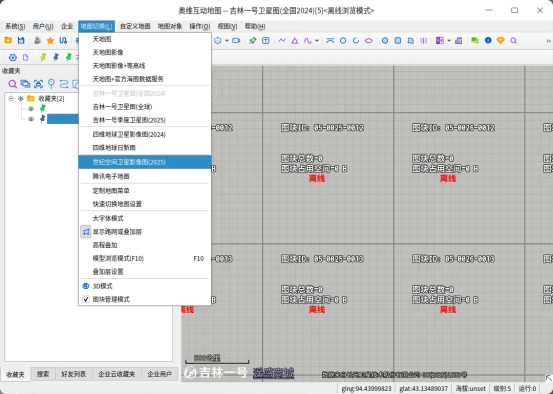The width and height of the screenshot is (553, 394).
Task: Click the blue buildings toolbar icon
Action: (458, 41)
